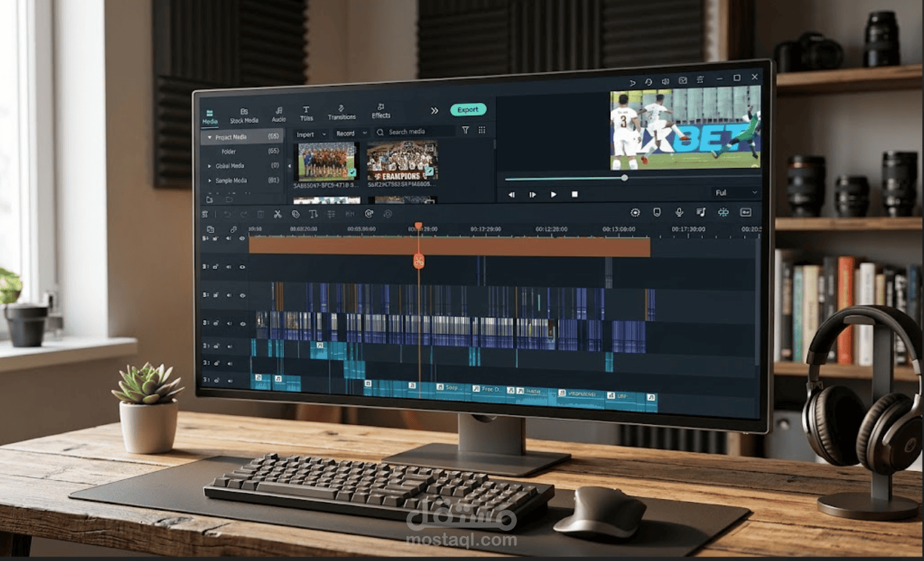
Task: Collapse the Project Media tree item
Action: pyautogui.click(x=209, y=137)
